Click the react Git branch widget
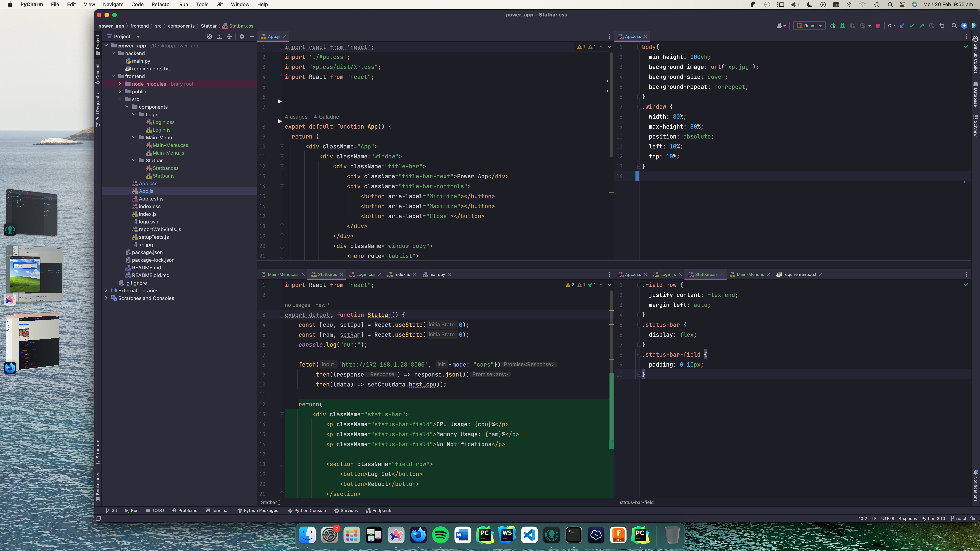Viewport: 980px width, 551px height. coord(958,518)
